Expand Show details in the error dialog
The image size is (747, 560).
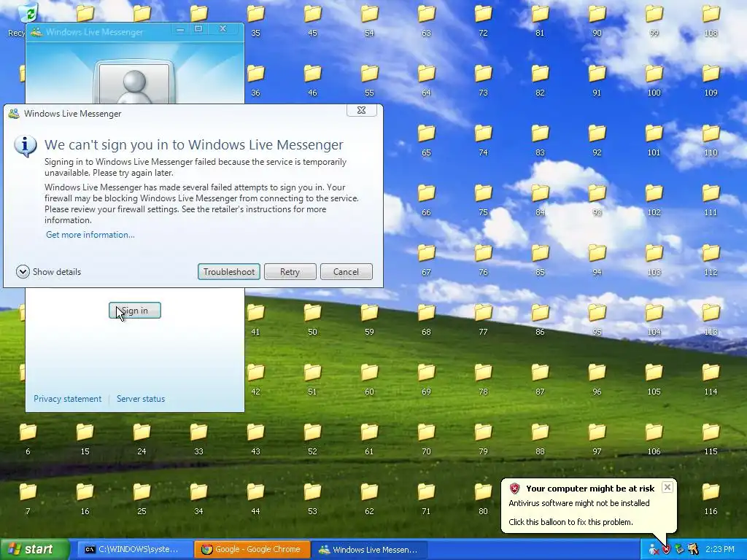(x=48, y=271)
